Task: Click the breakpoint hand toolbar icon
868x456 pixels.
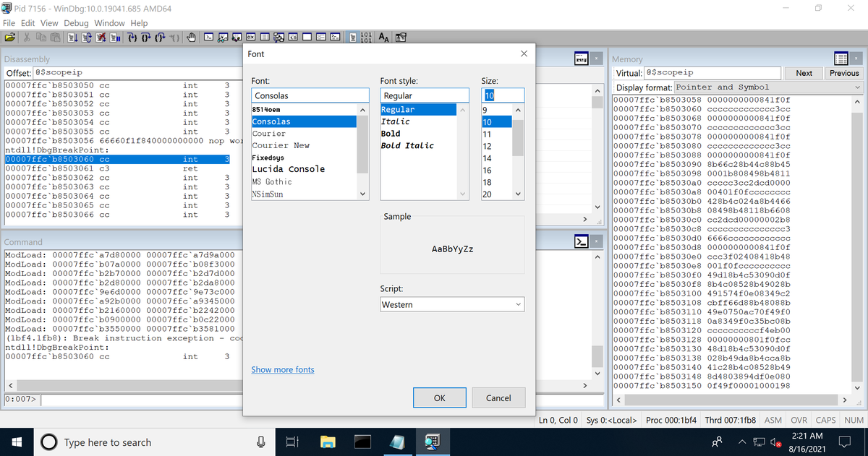Action: tap(190, 37)
